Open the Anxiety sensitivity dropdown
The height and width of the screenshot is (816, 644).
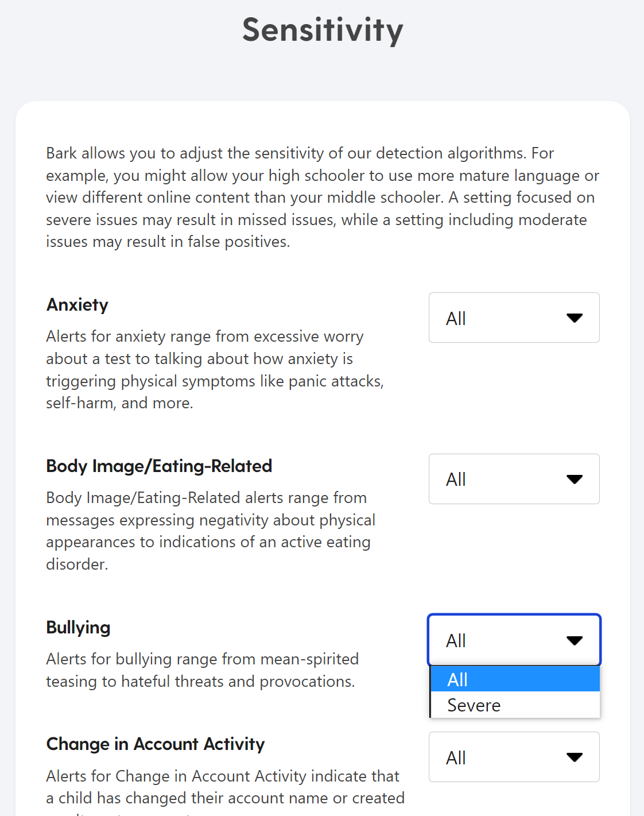(514, 318)
